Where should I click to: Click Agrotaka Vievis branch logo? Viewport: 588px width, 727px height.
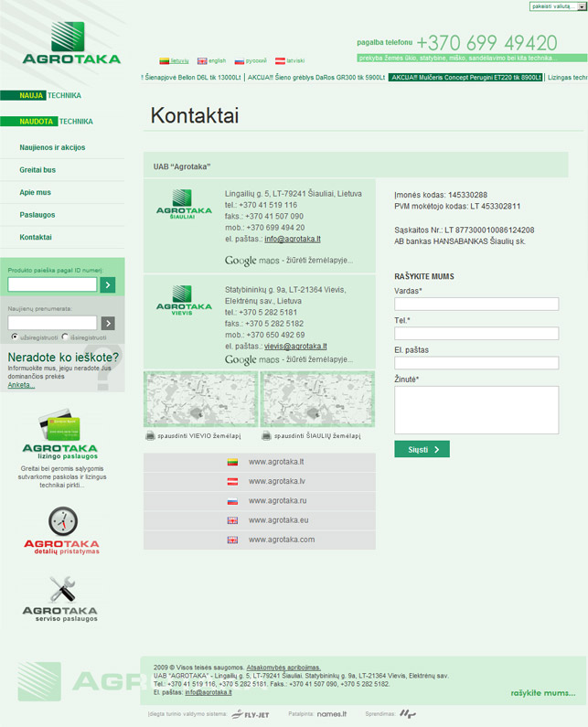pos(184,301)
